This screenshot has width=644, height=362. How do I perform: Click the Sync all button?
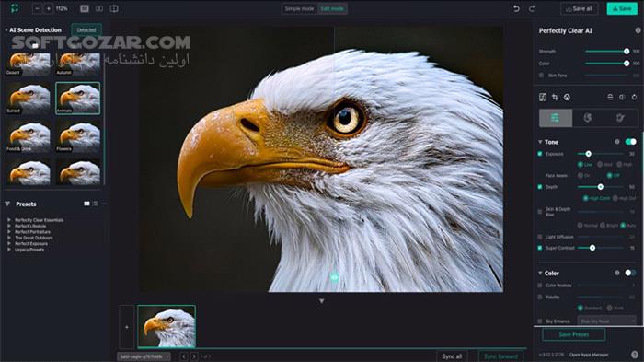(x=452, y=356)
